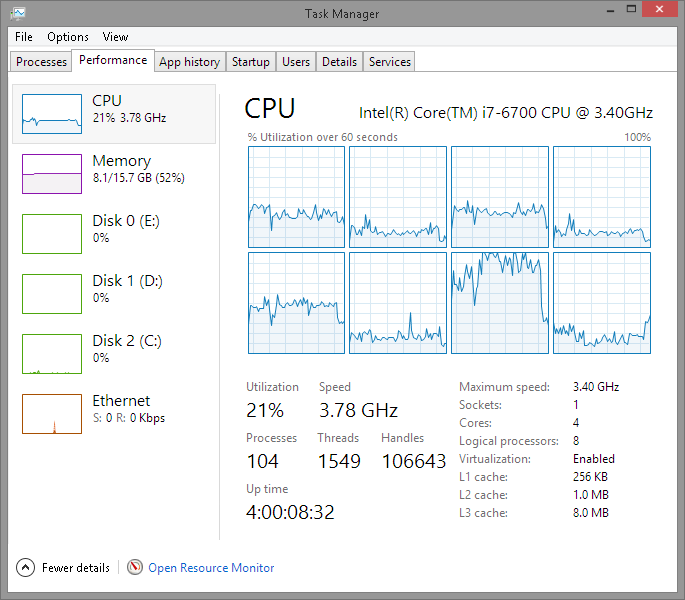Switch to the Processes tab
The width and height of the screenshot is (685, 600).
(42, 62)
